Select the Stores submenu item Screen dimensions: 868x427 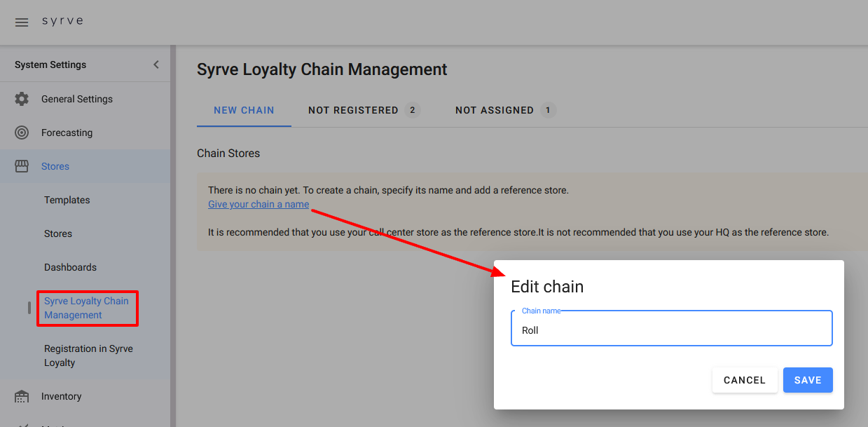click(x=58, y=233)
